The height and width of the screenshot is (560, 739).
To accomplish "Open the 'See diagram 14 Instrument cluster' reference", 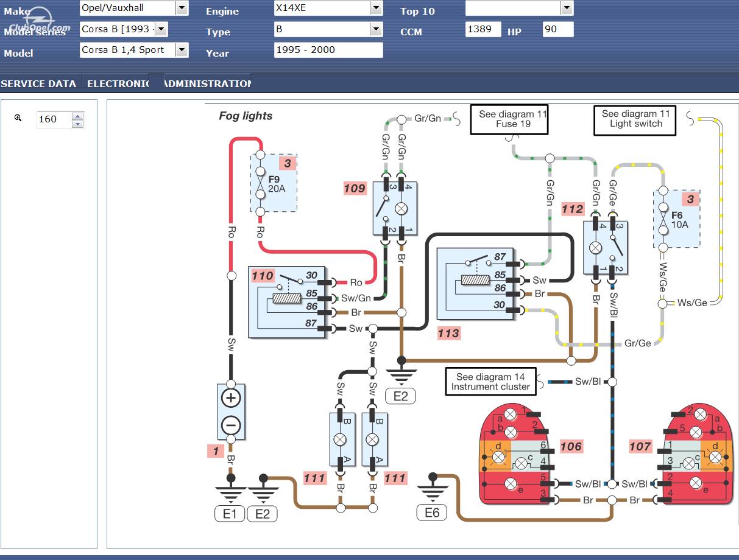I will pyautogui.click(x=490, y=382).
